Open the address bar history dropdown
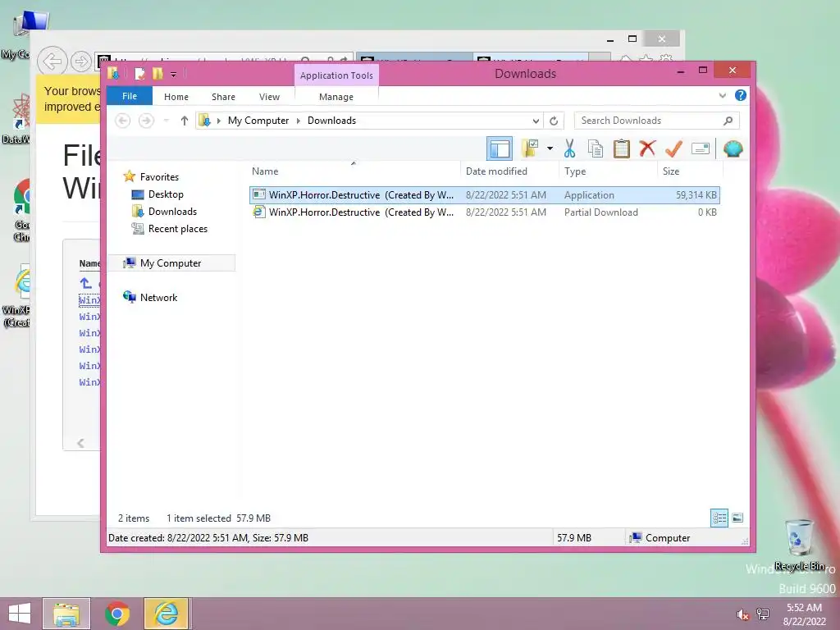Screen dimensions: 840x630 point(535,121)
